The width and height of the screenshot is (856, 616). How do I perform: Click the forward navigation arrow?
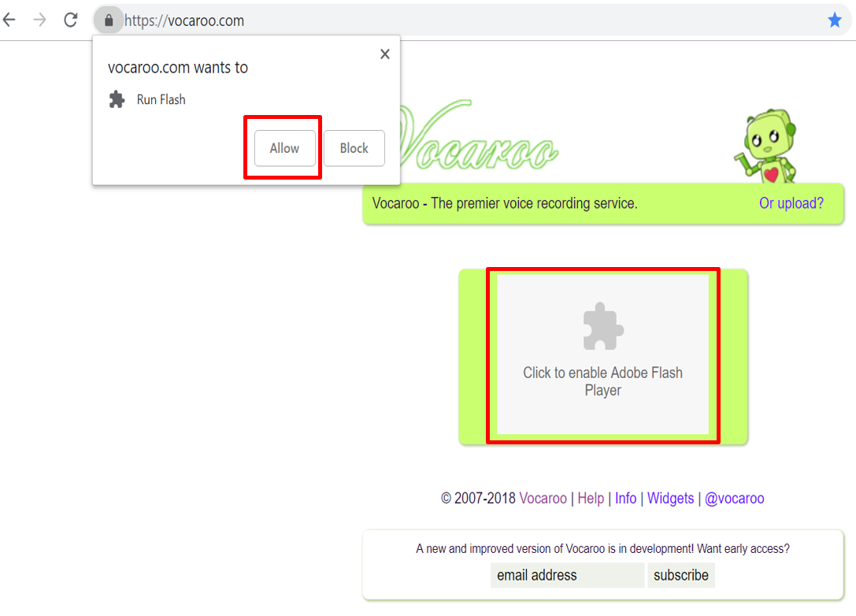39,20
